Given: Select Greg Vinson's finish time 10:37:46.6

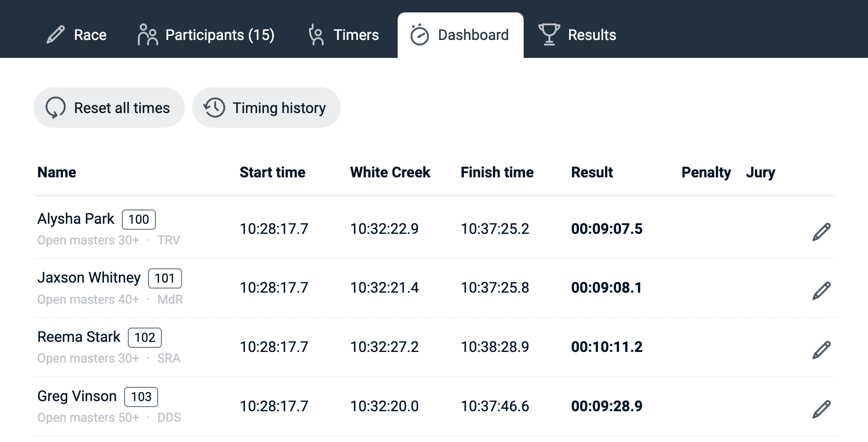Looking at the screenshot, I should click(x=495, y=406).
